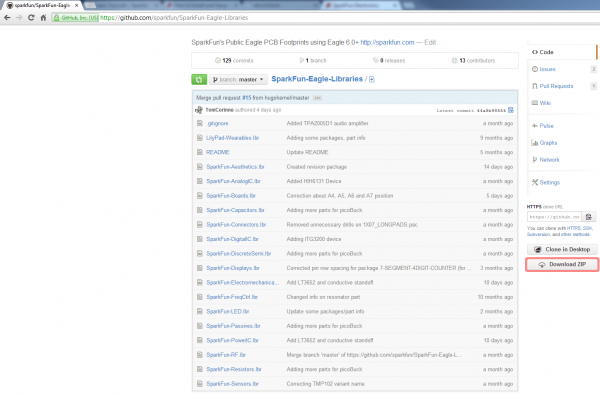Image resolution: width=600 pixels, height=396 pixels.
Task: Close the sparkfun/SparkFun-Eagle browser tab
Action: 77,5
